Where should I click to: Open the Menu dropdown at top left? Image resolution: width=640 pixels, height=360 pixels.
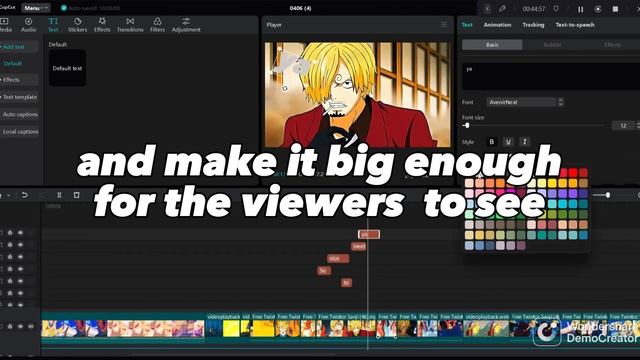[36, 8]
